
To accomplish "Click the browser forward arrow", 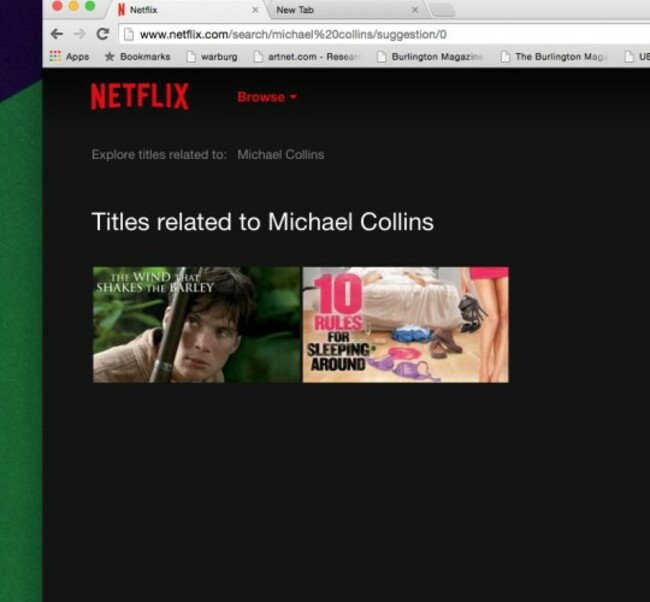I will tap(80, 34).
